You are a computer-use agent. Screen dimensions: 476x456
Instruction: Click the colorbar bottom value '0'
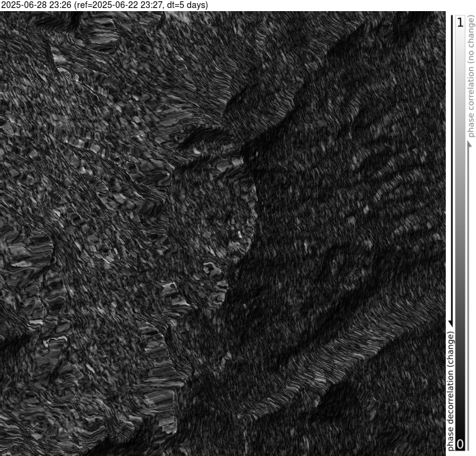[461, 444]
